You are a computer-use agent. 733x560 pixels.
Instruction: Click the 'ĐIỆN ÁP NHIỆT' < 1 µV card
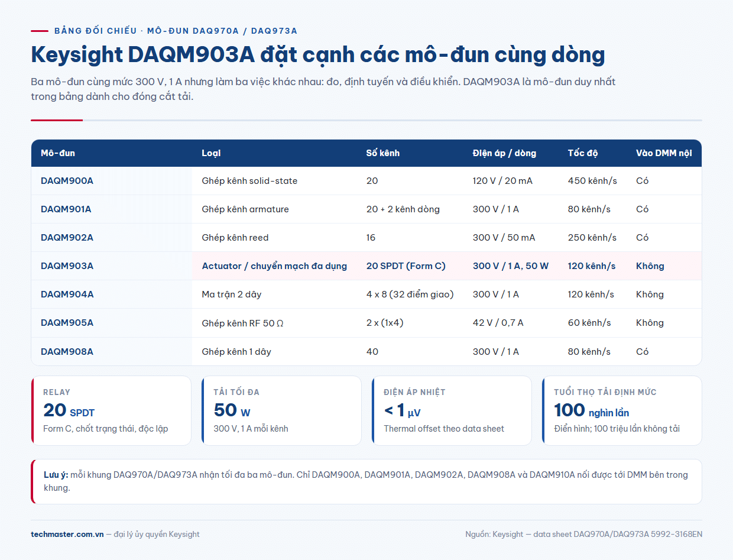(452, 410)
